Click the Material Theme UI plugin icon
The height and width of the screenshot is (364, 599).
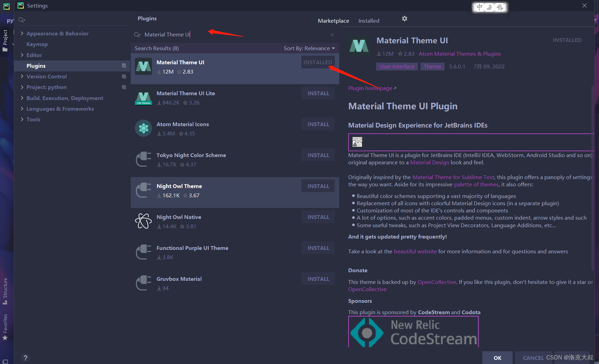143,66
